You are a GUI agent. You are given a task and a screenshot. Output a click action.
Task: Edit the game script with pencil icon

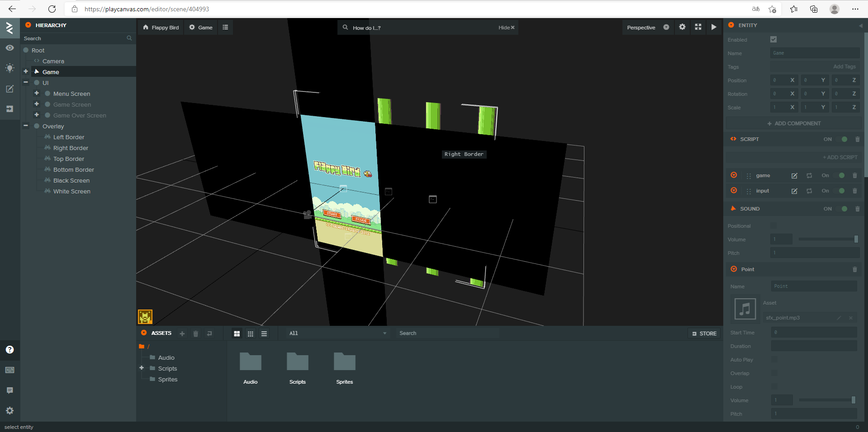[x=794, y=176]
